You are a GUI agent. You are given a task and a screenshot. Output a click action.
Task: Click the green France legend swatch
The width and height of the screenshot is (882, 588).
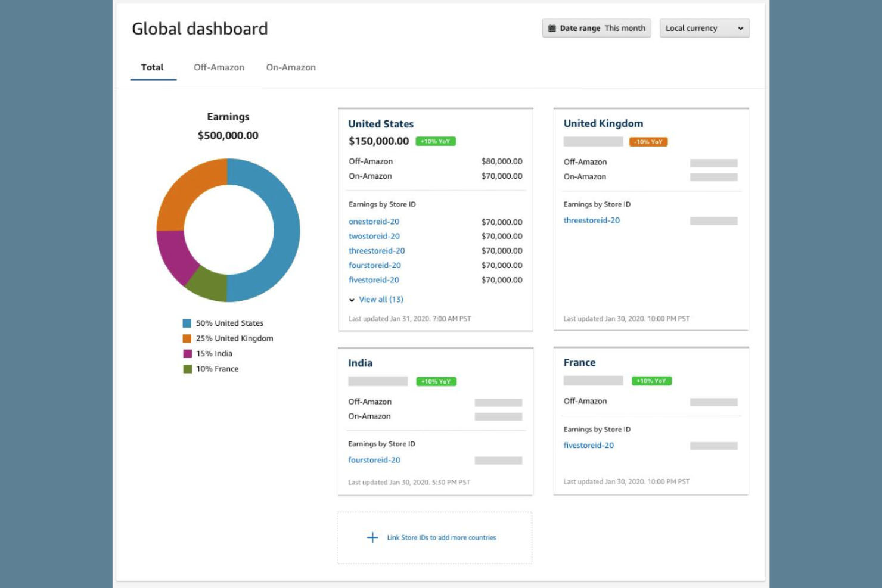187,369
